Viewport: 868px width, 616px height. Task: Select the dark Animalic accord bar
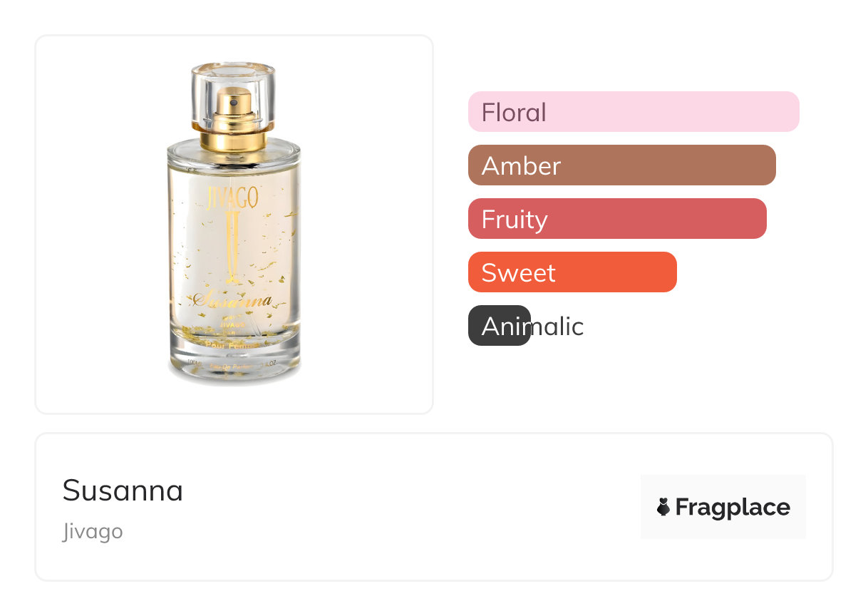[x=499, y=326]
